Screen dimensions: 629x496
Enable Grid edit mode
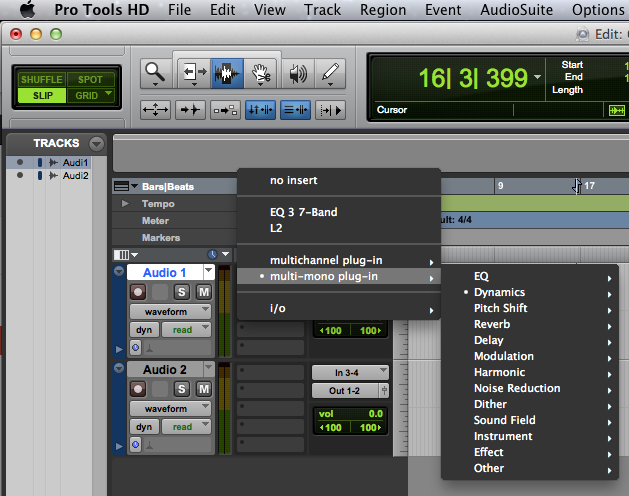[x=90, y=96]
